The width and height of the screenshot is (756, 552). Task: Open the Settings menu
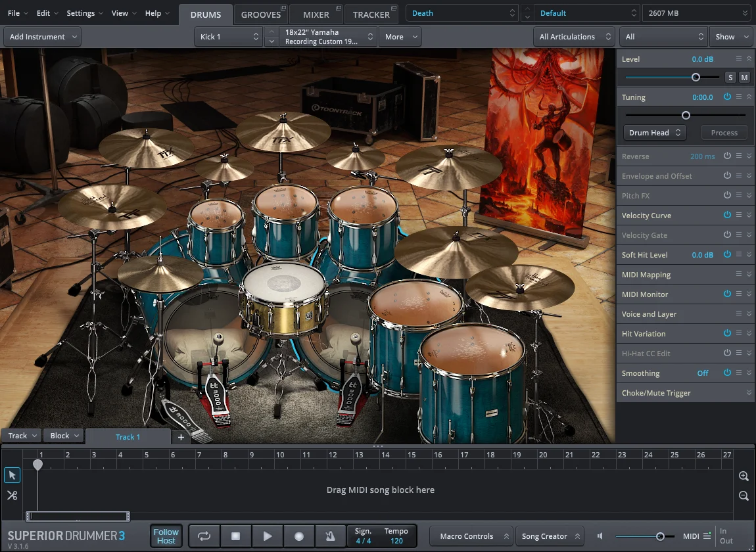pyautogui.click(x=85, y=13)
